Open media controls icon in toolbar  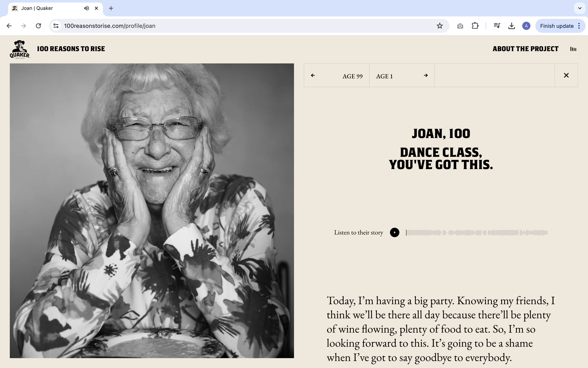click(497, 26)
